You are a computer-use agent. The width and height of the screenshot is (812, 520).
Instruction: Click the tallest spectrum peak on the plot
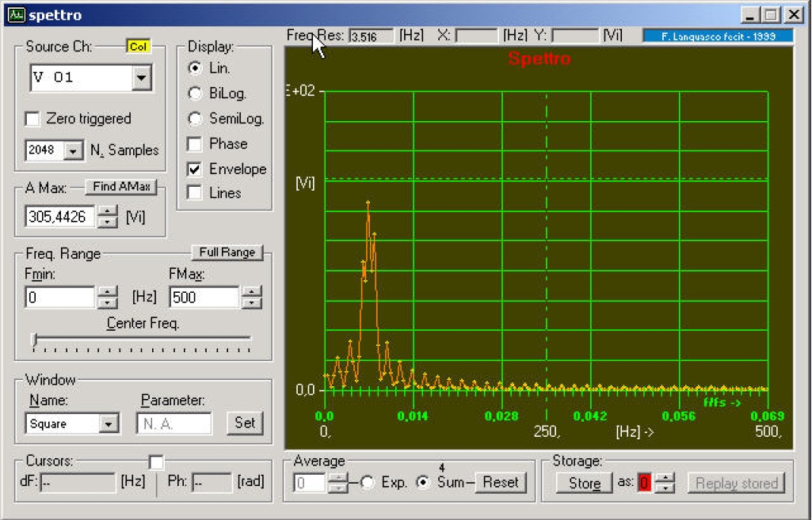click(368, 203)
